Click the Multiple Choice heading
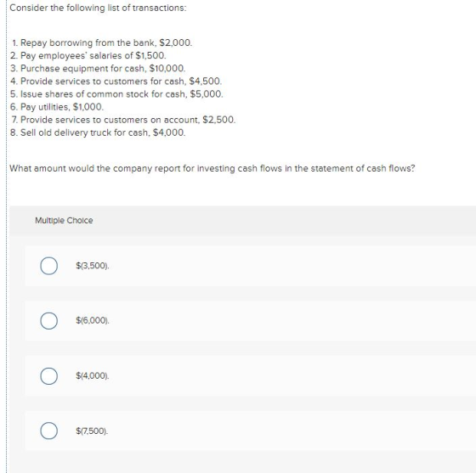476x473 pixels. (x=64, y=221)
